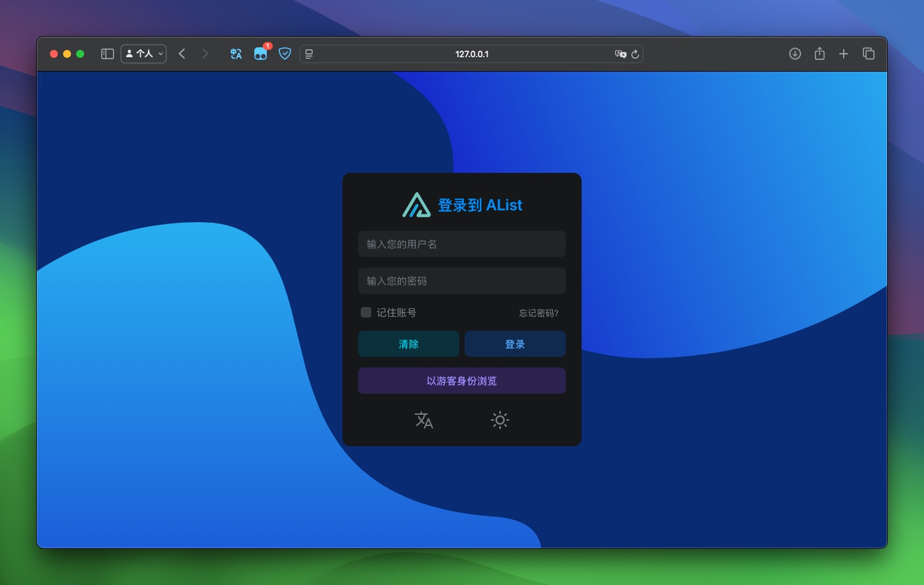Focus the password field 输入您的密码
Image resolution: width=924 pixels, height=585 pixels.
coord(462,281)
